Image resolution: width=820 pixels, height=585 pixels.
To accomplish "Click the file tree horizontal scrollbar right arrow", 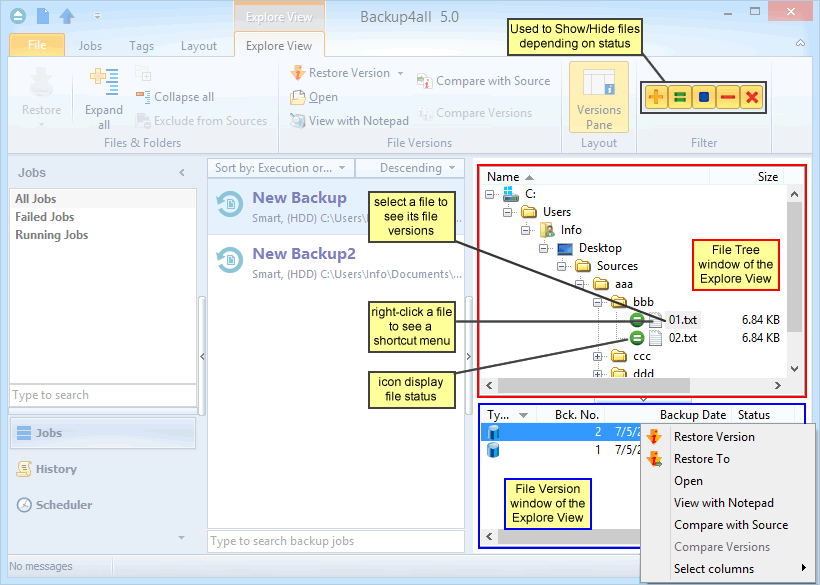I will point(778,385).
